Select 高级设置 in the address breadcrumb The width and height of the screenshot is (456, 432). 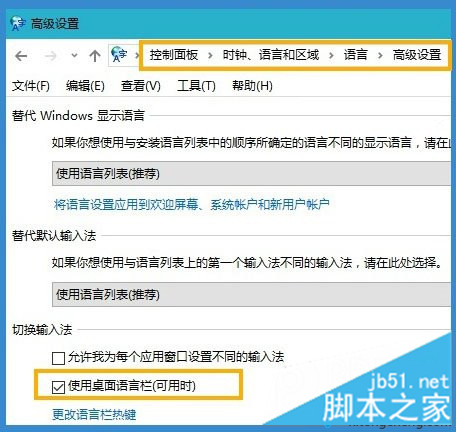click(x=417, y=55)
